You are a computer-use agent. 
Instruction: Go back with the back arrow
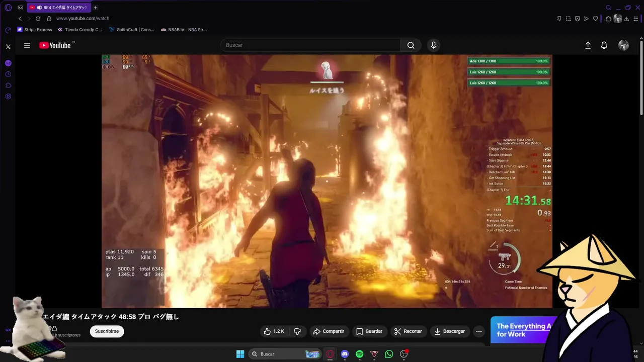pyautogui.click(x=20, y=19)
